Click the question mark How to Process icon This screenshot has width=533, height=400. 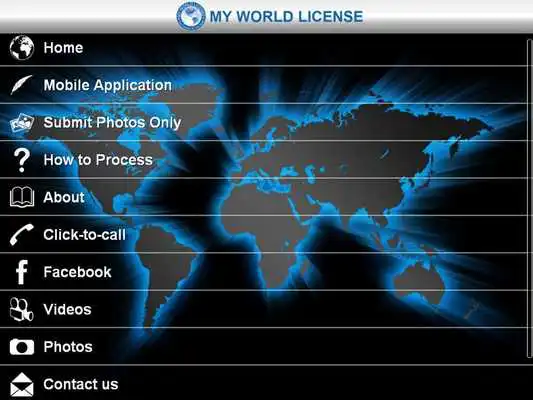pyautogui.click(x=22, y=160)
